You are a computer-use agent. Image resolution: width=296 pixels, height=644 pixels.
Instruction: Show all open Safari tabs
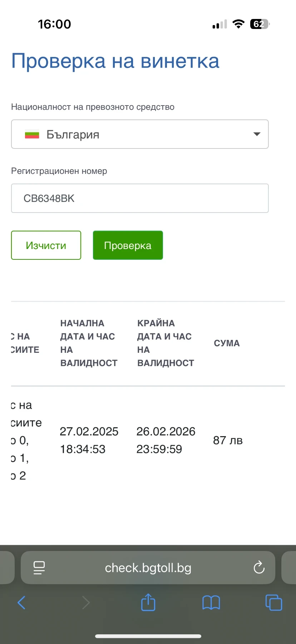[x=274, y=602]
